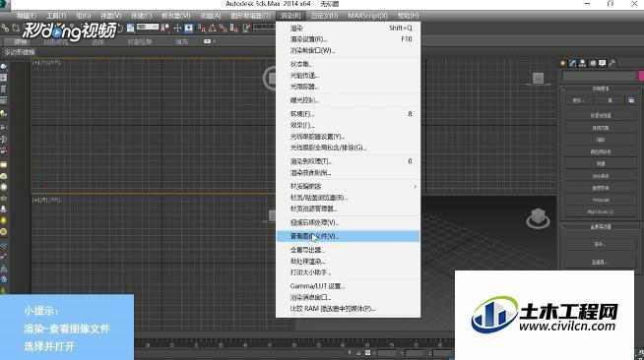The image size is (644, 360).
Task: Click the magenta object color swatch
Action: tap(641, 77)
